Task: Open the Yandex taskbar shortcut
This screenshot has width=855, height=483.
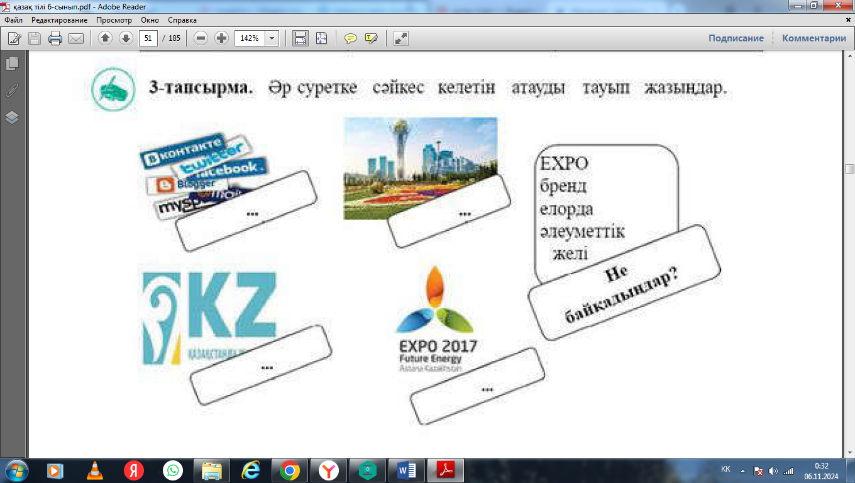Action: coord(134,470)
